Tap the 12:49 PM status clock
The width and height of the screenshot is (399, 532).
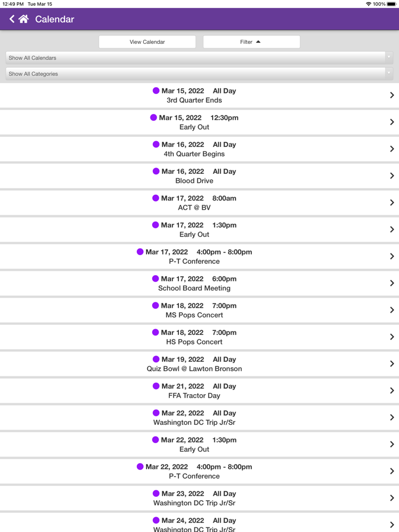[13, 4]
